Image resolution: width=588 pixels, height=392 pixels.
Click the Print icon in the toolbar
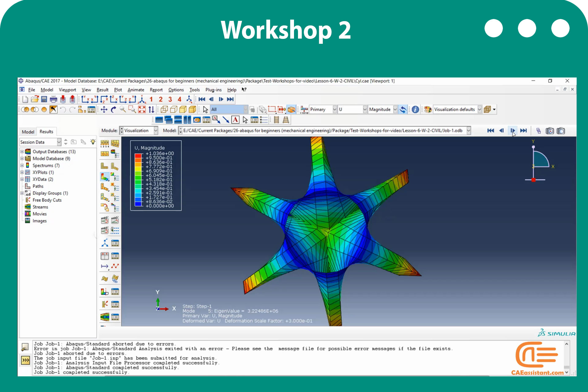tap(53, 99)
